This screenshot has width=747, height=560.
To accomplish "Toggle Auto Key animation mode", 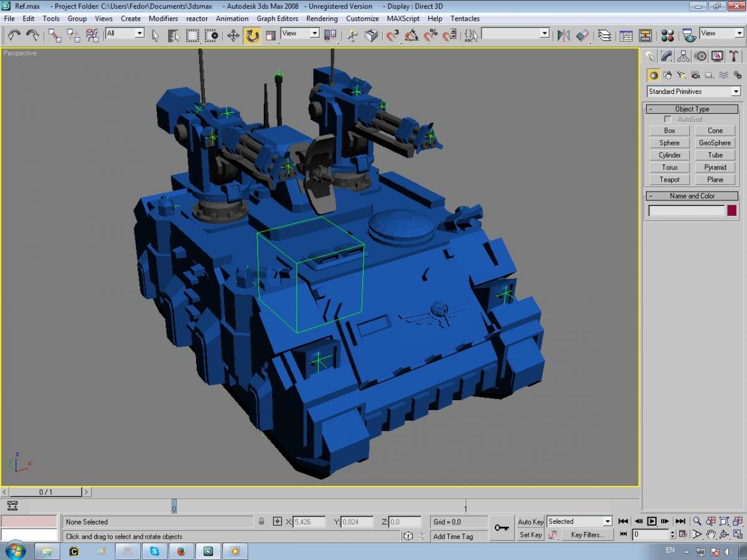I will [530, 522].
